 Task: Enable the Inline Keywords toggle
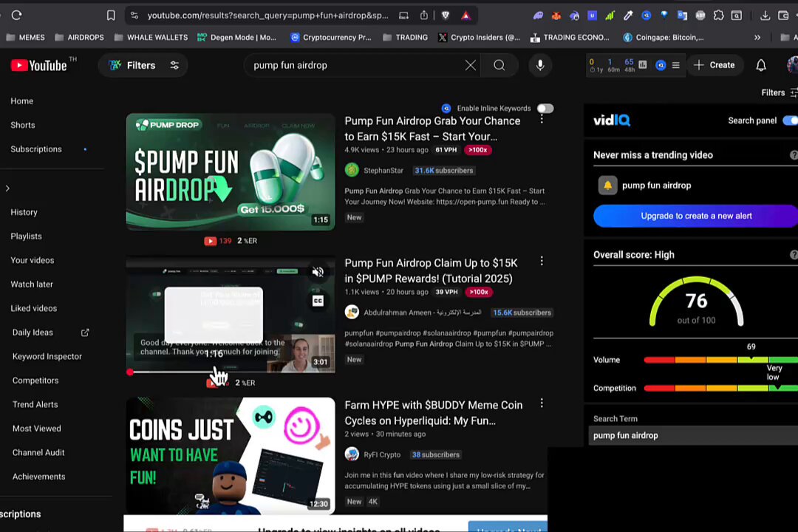point(545,109)
